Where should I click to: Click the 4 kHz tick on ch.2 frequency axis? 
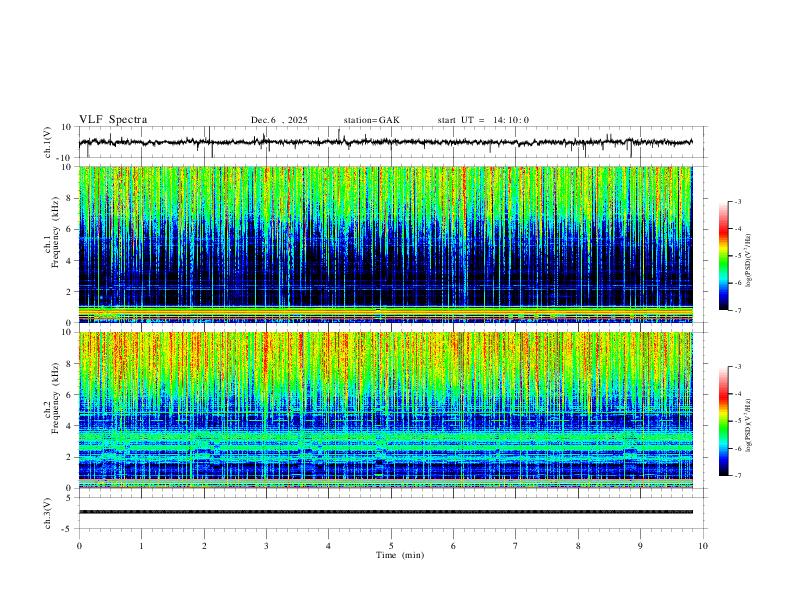point(69,426)
